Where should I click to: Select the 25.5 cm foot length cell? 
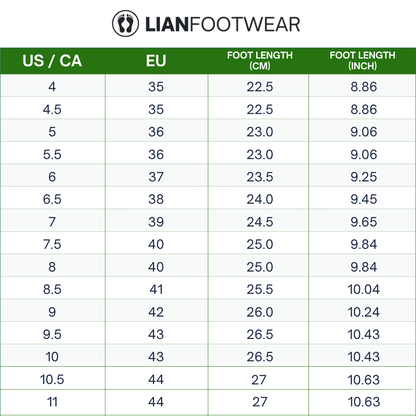[260, 289]
